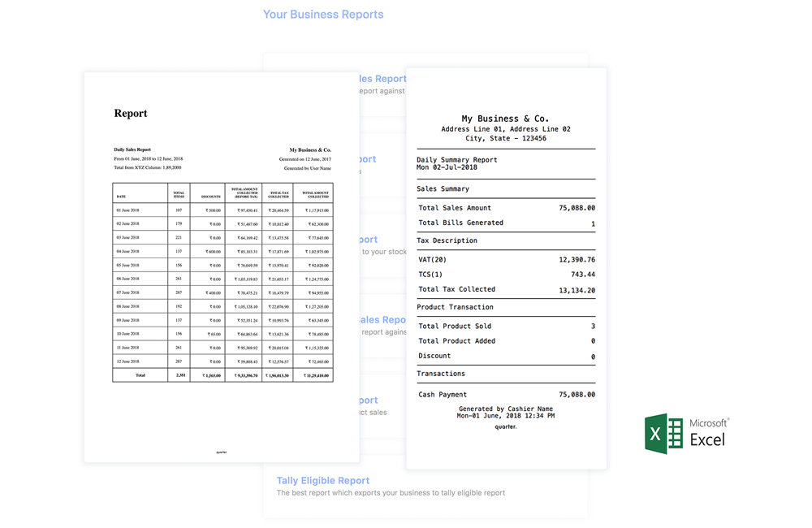Click the quarter footer logo on Report page

tap(222, 452)
